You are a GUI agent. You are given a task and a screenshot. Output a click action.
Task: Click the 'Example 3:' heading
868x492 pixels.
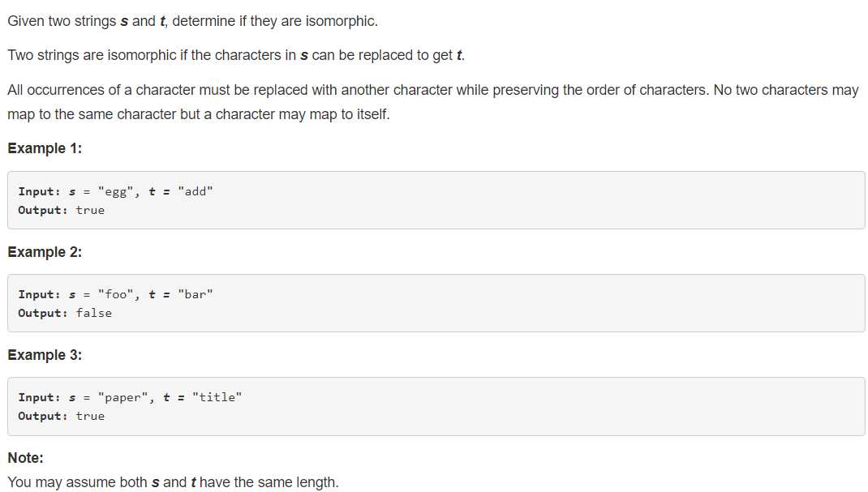45,355
